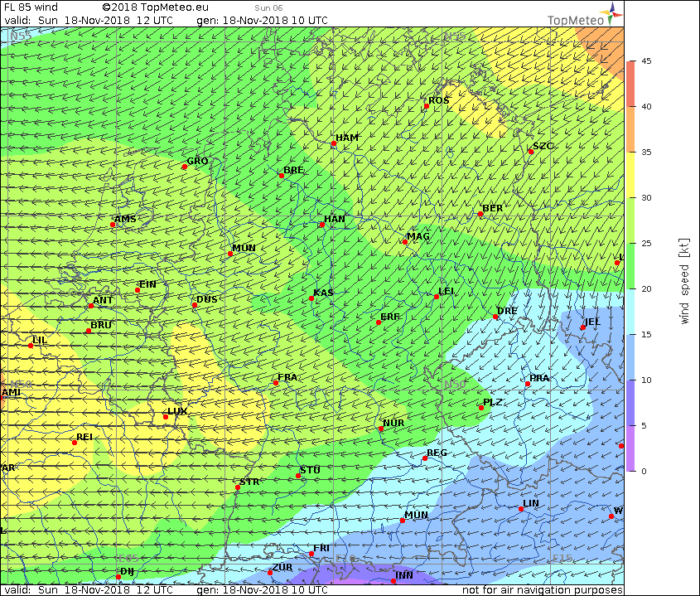This screenshot has width=700, height=596.
Task: Select the Hamburg (HAM) station marker
Action: click(334, 143)
